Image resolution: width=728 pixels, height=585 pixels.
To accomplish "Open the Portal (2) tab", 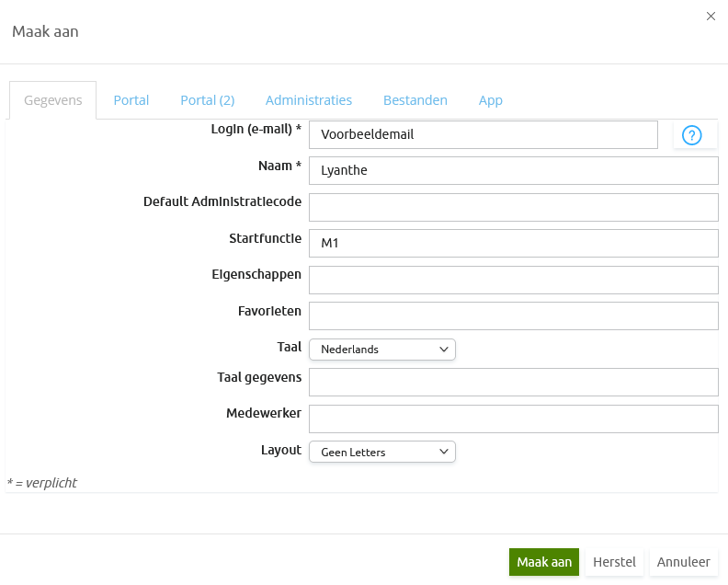I will pos(207,100).
